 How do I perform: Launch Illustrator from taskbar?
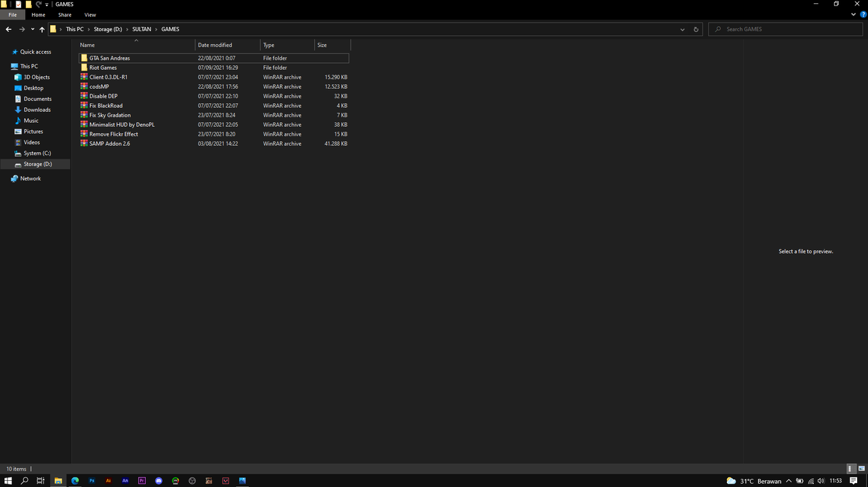pos(108,481)
